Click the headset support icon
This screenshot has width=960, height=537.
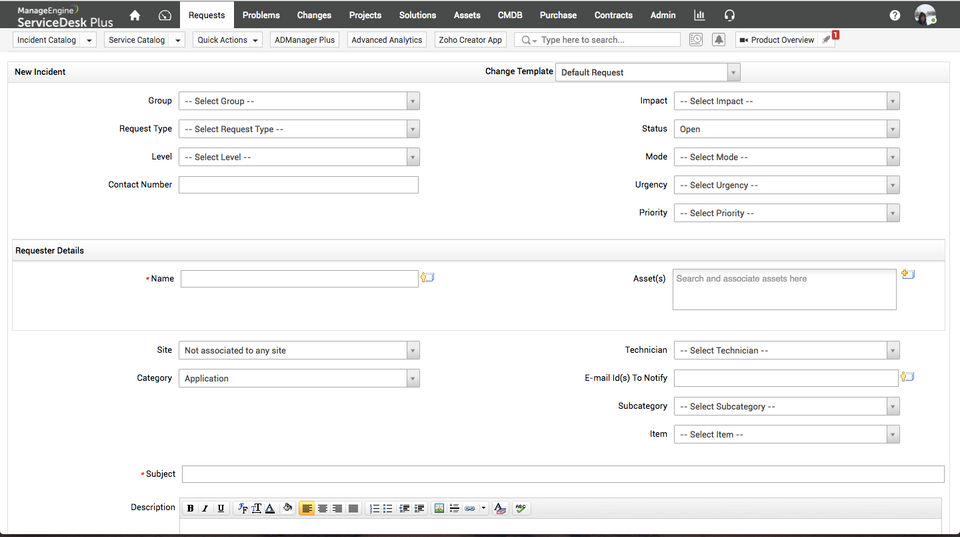(729, 15)
